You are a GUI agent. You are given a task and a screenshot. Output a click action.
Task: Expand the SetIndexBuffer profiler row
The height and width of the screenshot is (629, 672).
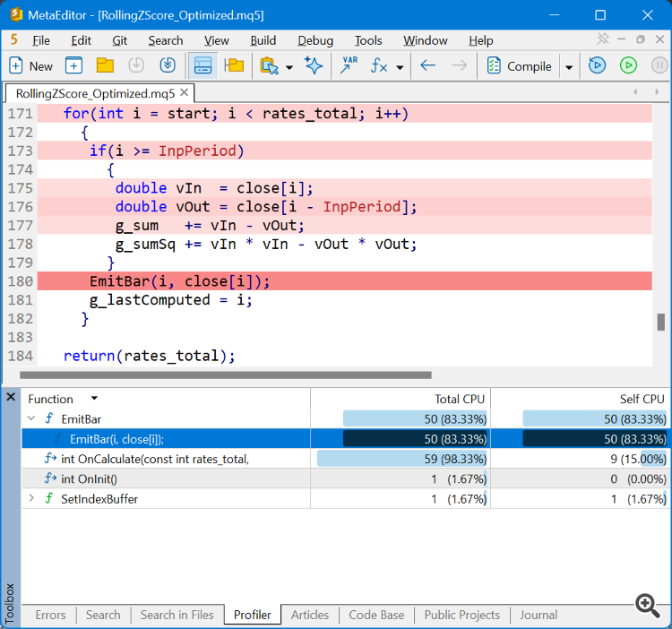[x=31, y=498]
